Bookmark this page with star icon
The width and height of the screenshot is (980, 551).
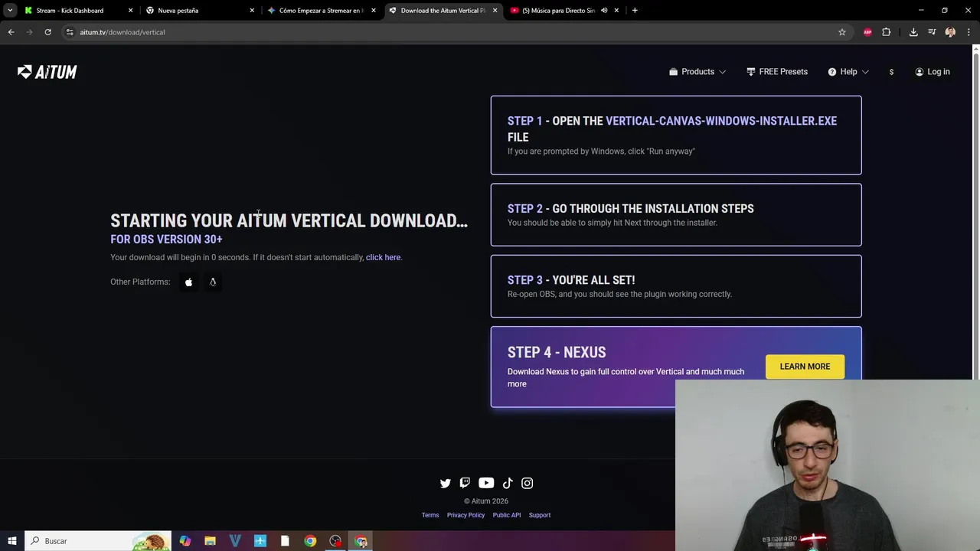pos(842,32)
